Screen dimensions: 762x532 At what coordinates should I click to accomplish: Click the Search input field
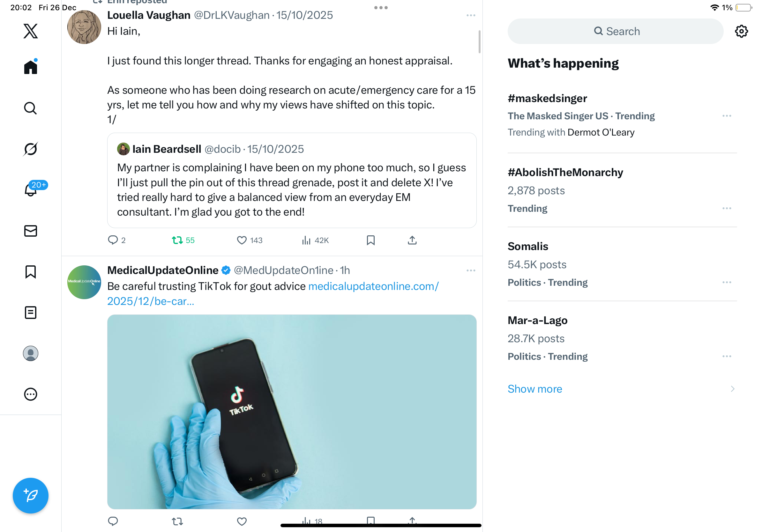(616, 31)
